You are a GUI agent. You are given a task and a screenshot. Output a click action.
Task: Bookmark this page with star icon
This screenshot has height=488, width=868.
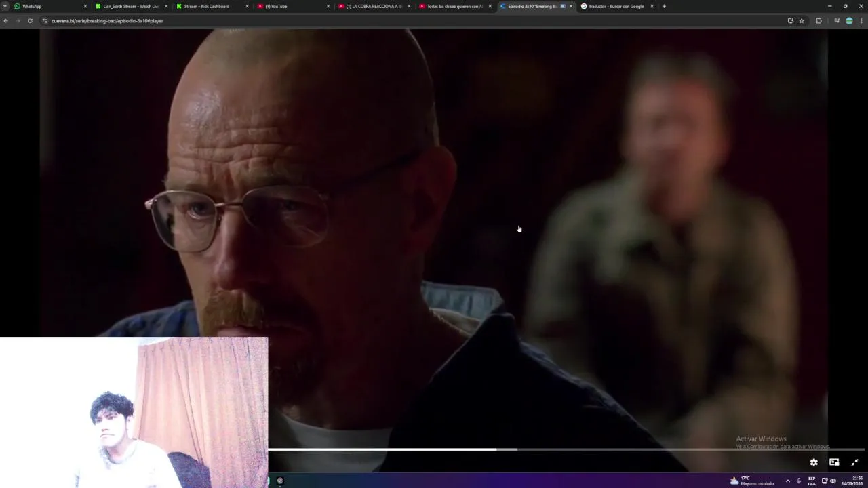tap(802, 21)
